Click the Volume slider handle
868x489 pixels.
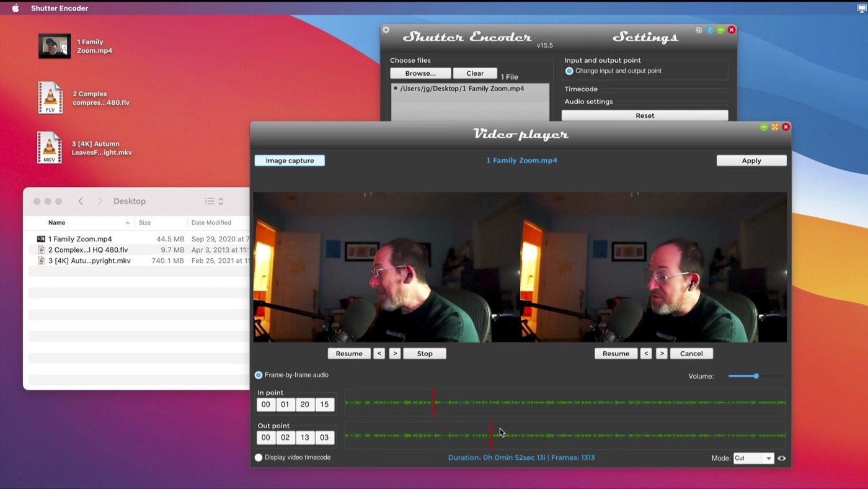click(756, 376)
